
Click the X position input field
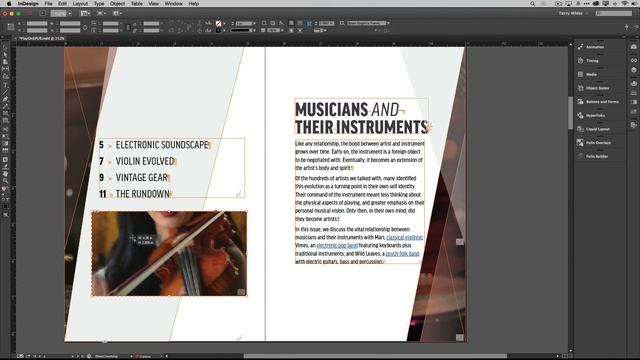[37, 24]
